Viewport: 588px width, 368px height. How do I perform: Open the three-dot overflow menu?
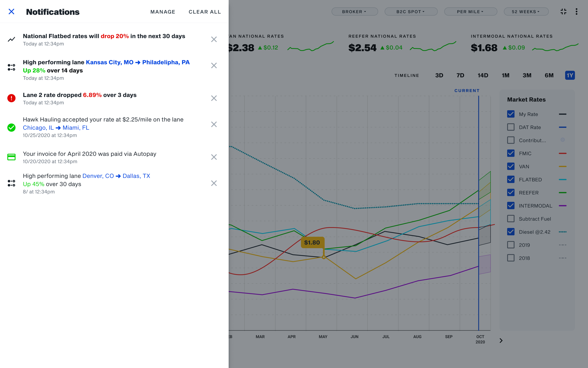[x=576, y=12]
